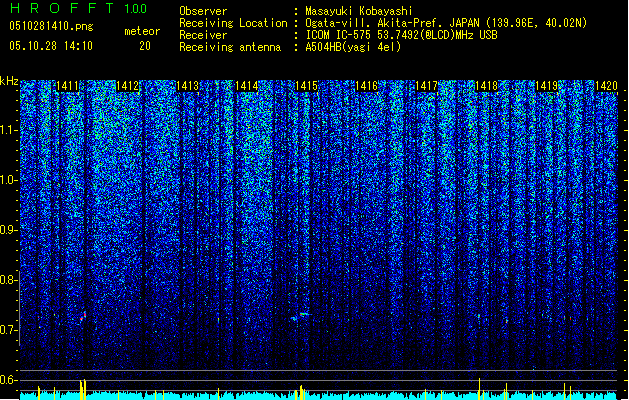Select the receiver text ICOM IC-575 53.7492 MHz USB
The width and height of the screenshot is (629, 400).
(402, 35)
